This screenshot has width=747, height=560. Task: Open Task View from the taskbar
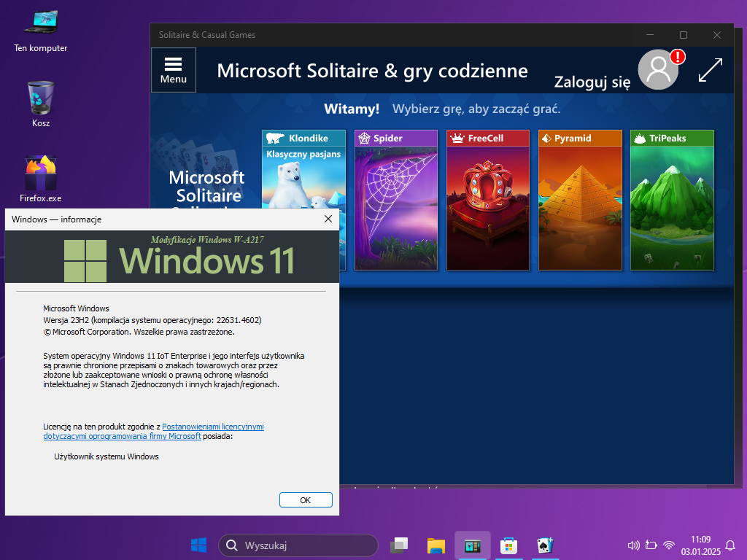[x=399, y=545]
